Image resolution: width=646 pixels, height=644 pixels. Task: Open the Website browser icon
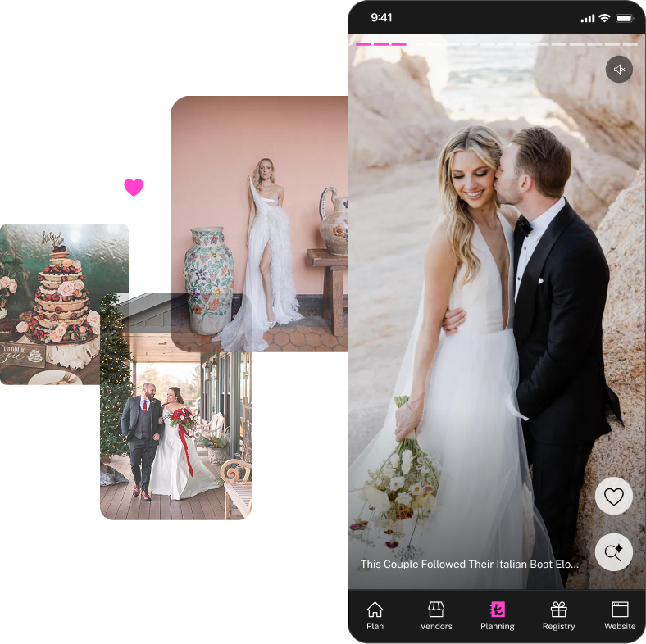tap(620, 610)
